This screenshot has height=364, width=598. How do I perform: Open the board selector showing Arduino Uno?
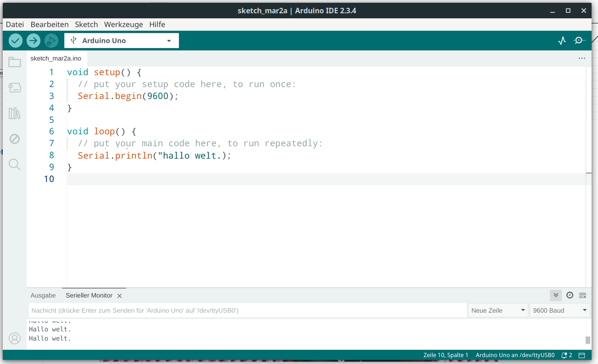[121, 40]
